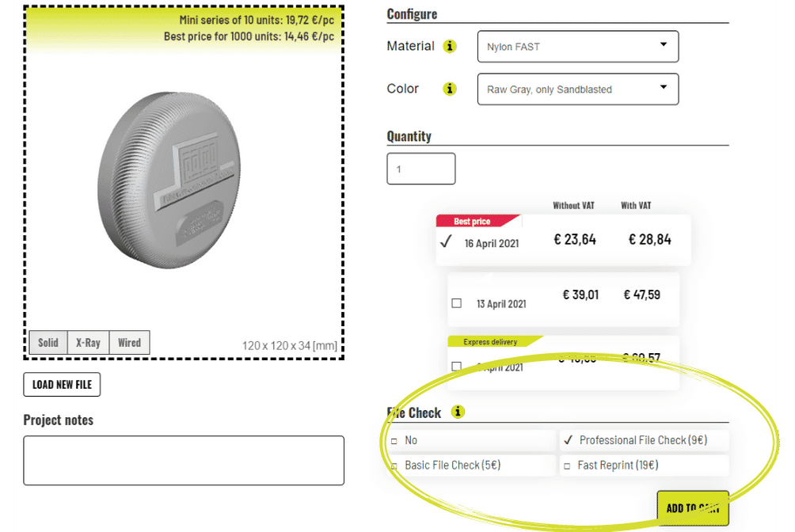Open the Material info icon
This screenshot has width=795, height=532.
click(x=449, y=46)
